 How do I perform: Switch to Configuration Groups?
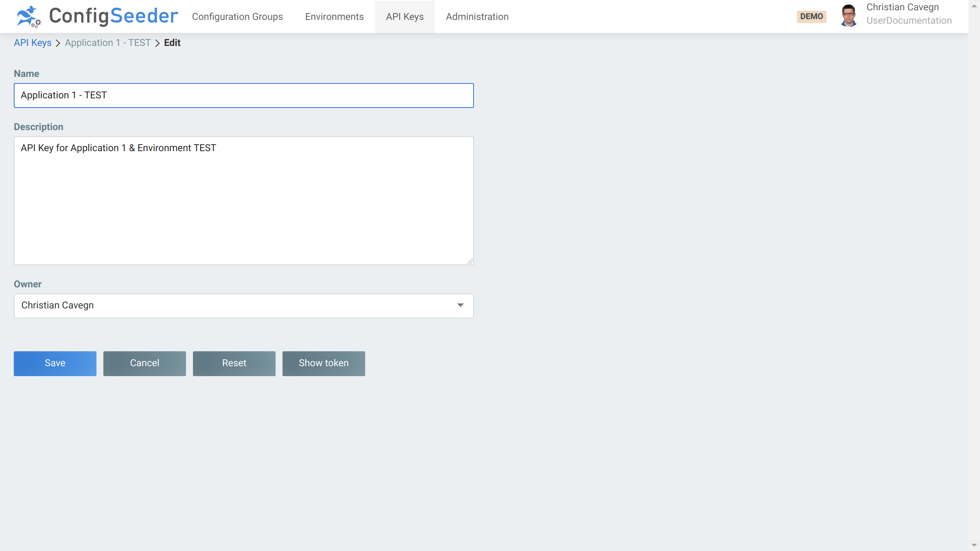coord(237,16)
